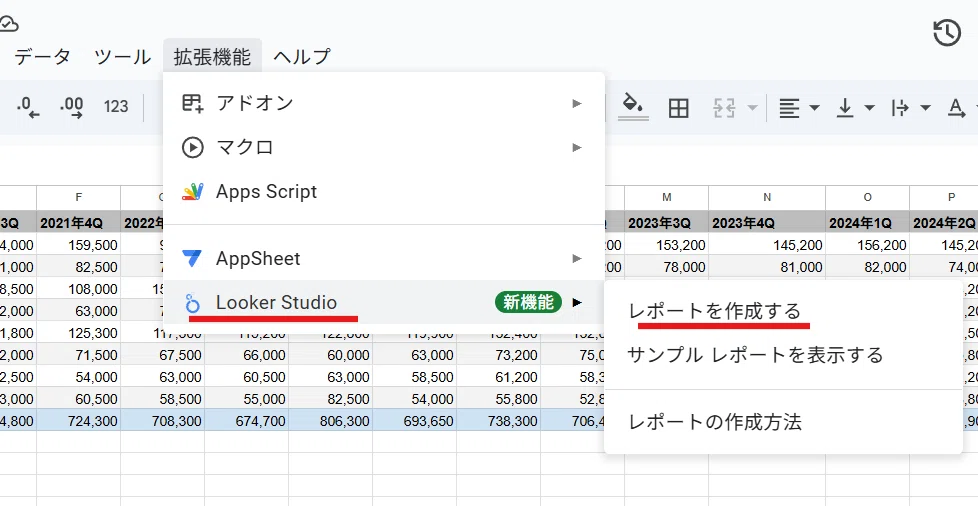Select cell with value 153,200
This screenshot has height=506, width=978.
(667, 245)
